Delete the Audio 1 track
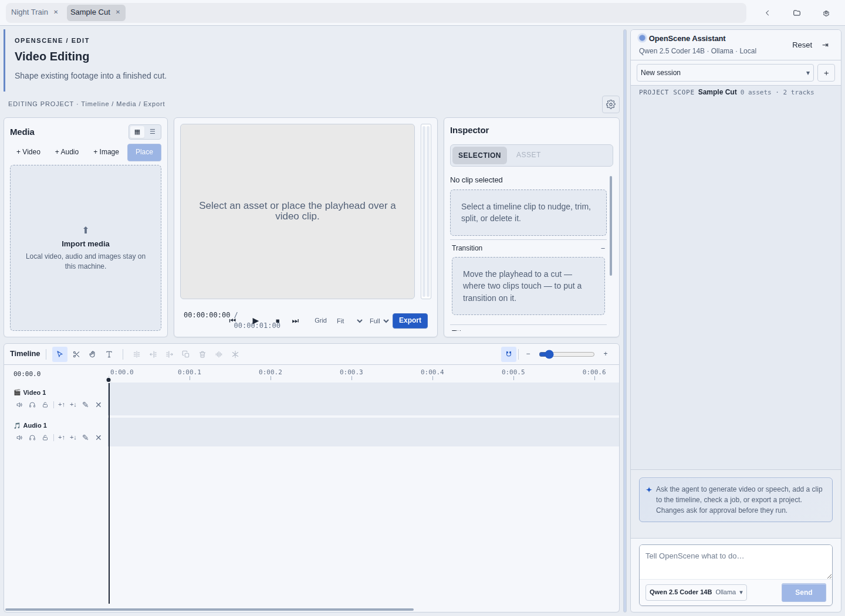The width and height of the screenshot is (845, 616). 99,438
